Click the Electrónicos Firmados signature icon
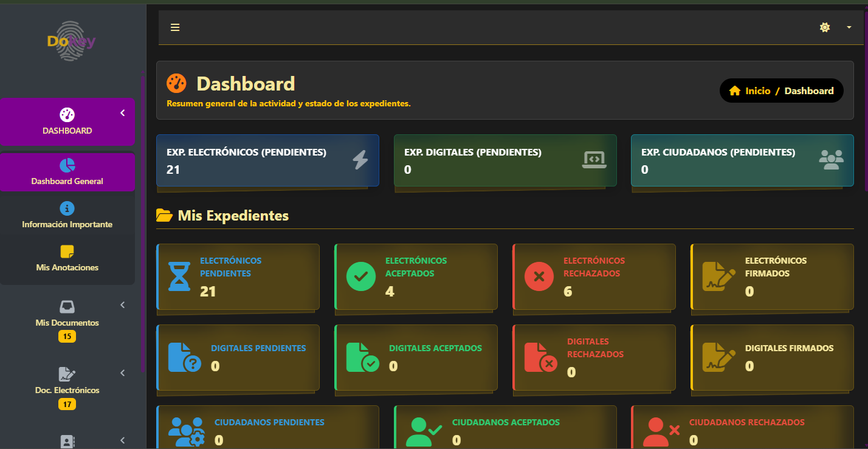This screenshot has height=449, width=868. (x=718, y=276)
